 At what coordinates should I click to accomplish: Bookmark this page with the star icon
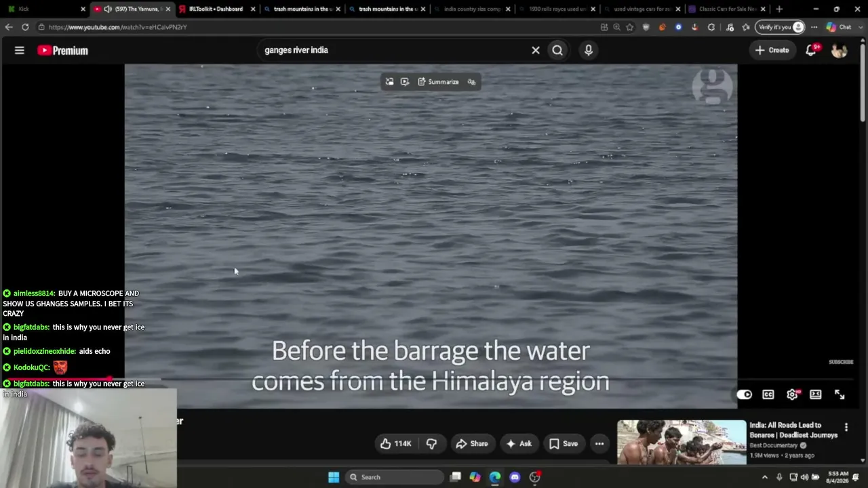(x=630, y=27)
